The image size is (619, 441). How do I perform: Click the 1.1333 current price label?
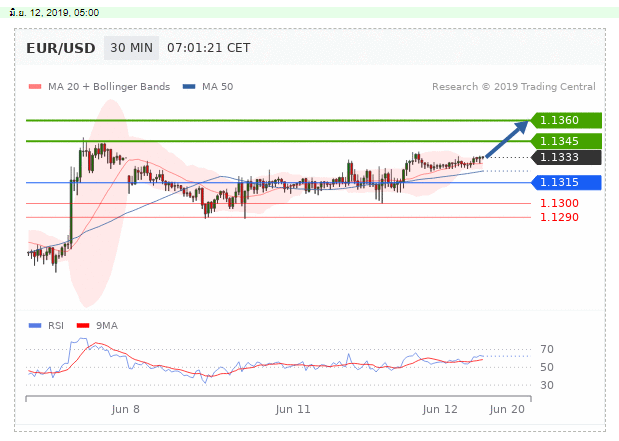click(566, 157)
